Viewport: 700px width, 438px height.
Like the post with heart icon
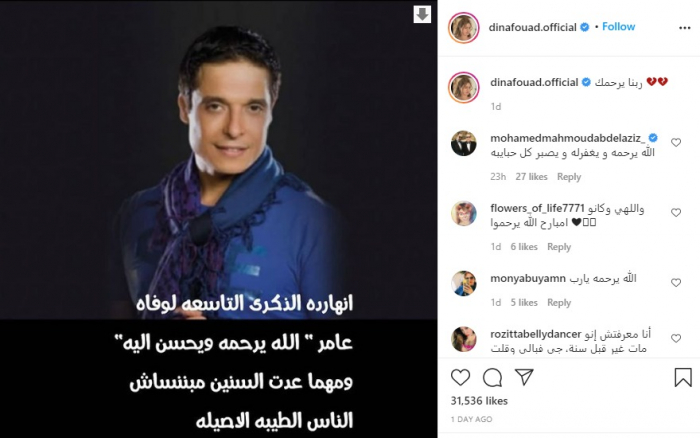(x=460, y=378)
